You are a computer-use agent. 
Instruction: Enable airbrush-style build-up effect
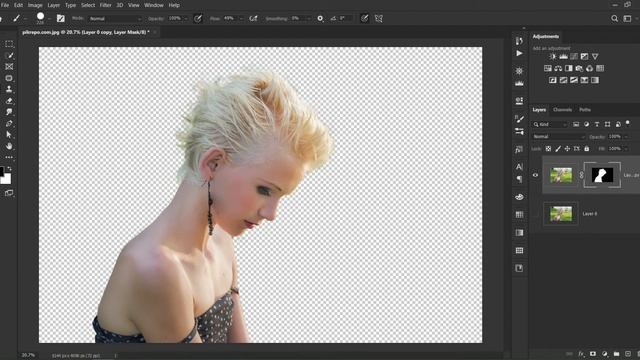(x=253, y=18)
